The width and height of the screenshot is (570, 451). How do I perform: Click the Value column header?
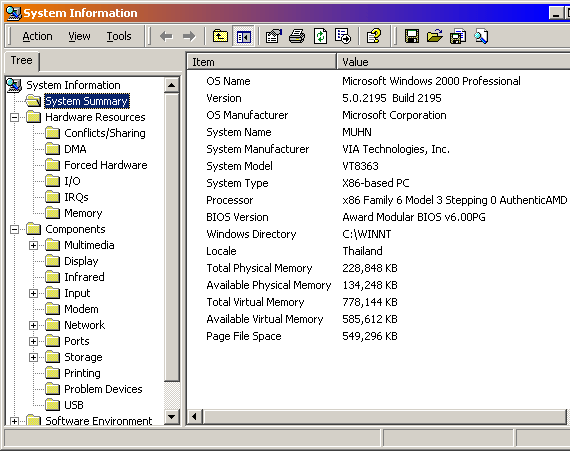click(x=453, y=62)
